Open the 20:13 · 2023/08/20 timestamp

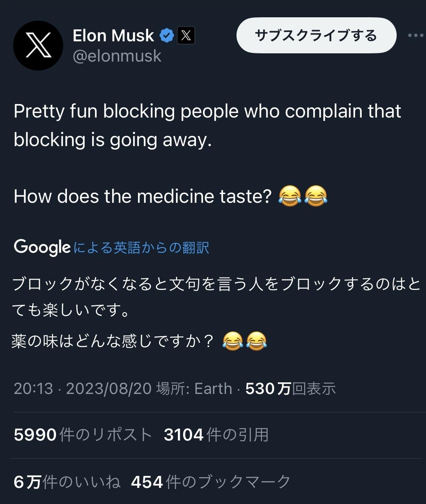(x=82, y=389)
